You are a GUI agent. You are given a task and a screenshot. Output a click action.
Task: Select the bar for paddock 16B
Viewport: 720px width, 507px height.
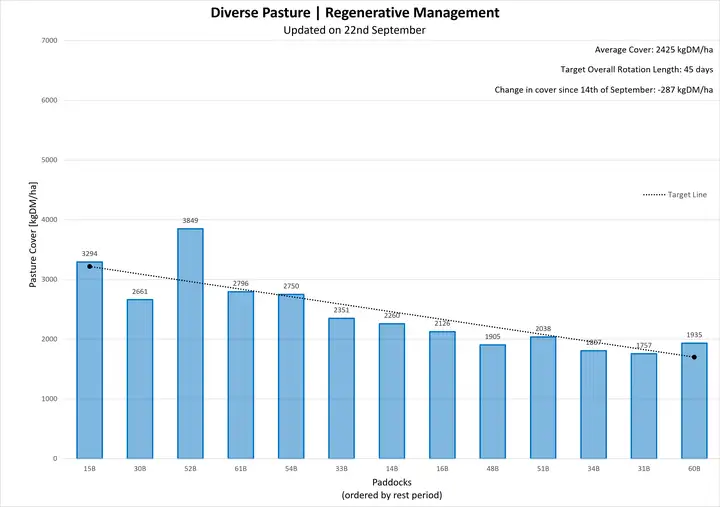442,395
